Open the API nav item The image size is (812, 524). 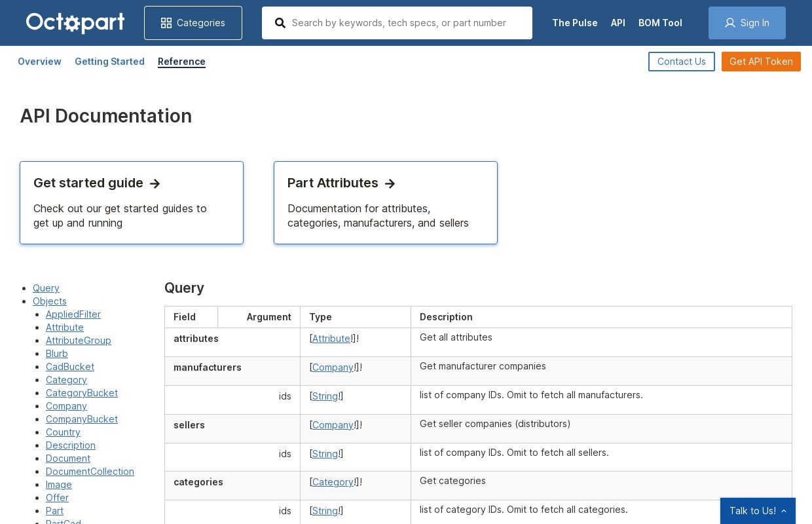pyautogui.click(x=618, y=23)
